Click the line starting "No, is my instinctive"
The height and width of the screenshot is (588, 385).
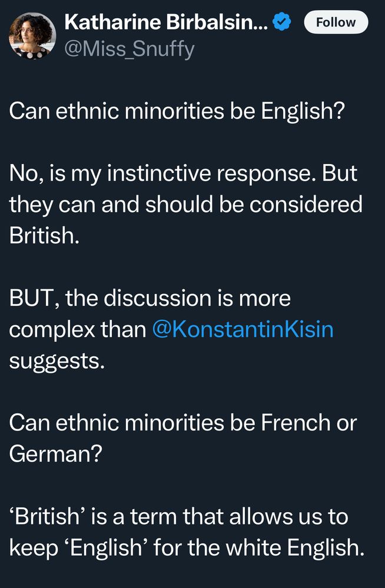pos(184,174)
